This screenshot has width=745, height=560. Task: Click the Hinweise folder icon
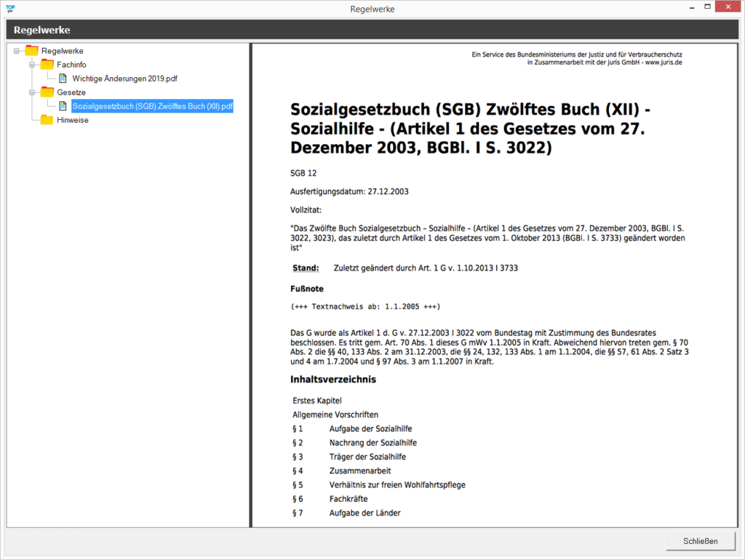pyautogui.click(x=47, y=120)
